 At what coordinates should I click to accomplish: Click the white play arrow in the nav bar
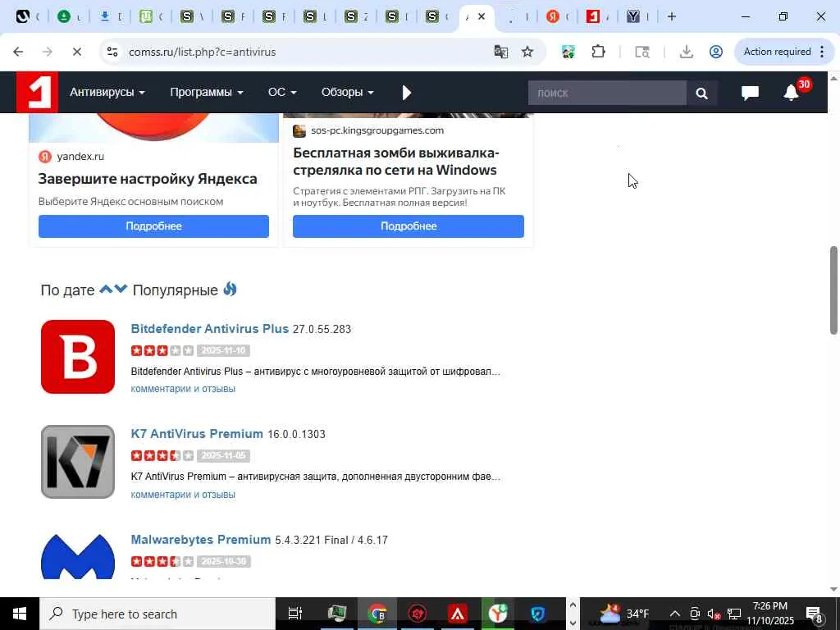click(407, 93)
